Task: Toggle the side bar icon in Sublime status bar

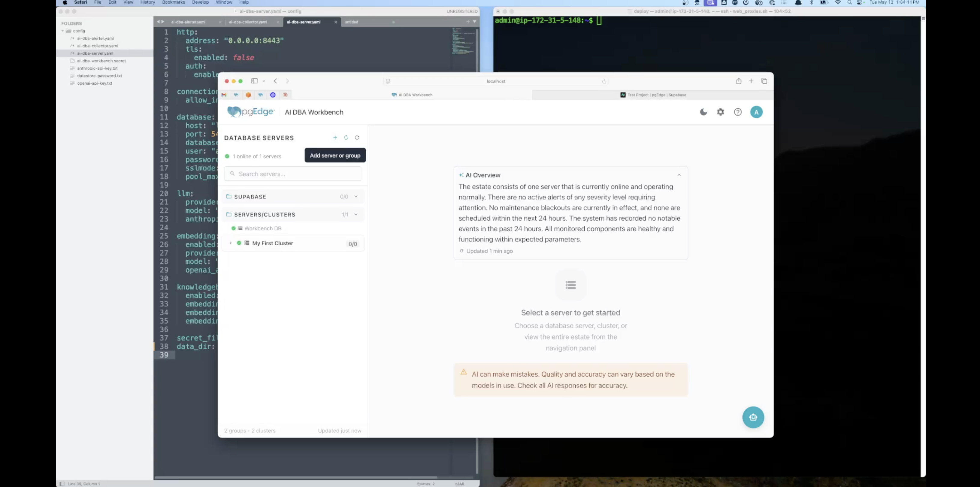Action: [x=62, y=484]
